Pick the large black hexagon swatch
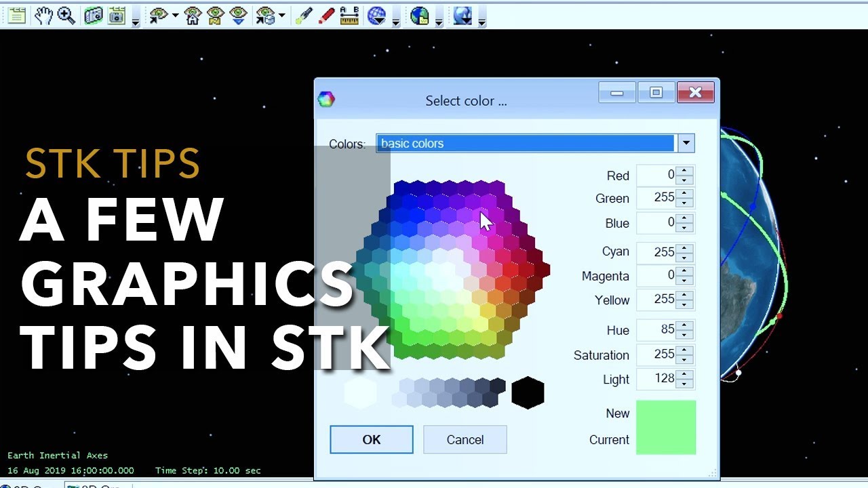Screen dimensions: 868x488 [528, 393]
